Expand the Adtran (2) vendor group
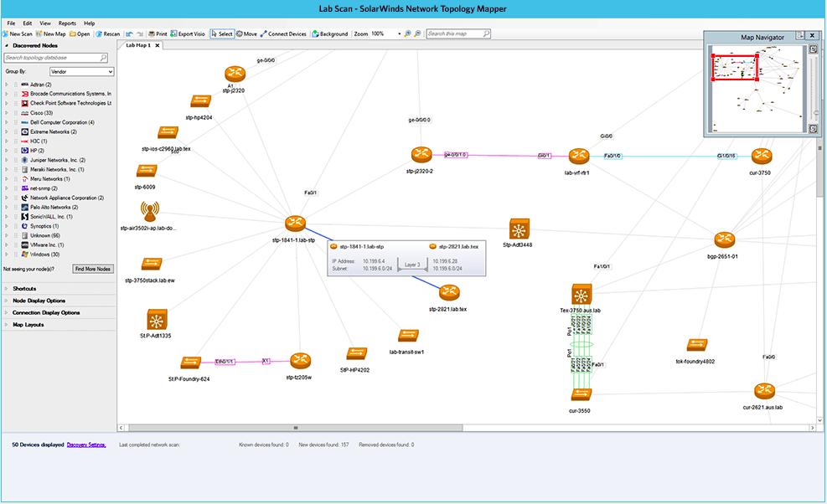The width and height of the screenshot is (827, 504). point(7,85)
